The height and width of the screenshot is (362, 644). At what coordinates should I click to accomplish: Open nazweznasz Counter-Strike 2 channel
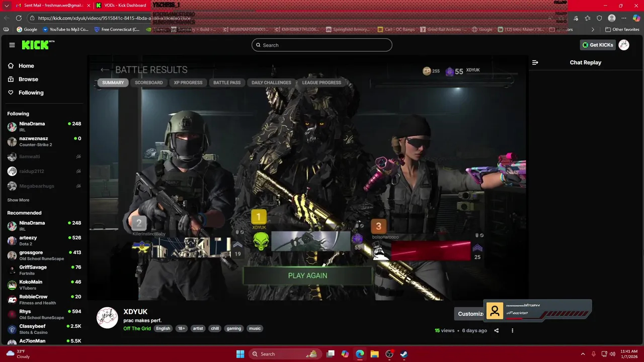(x=44, y=141)
